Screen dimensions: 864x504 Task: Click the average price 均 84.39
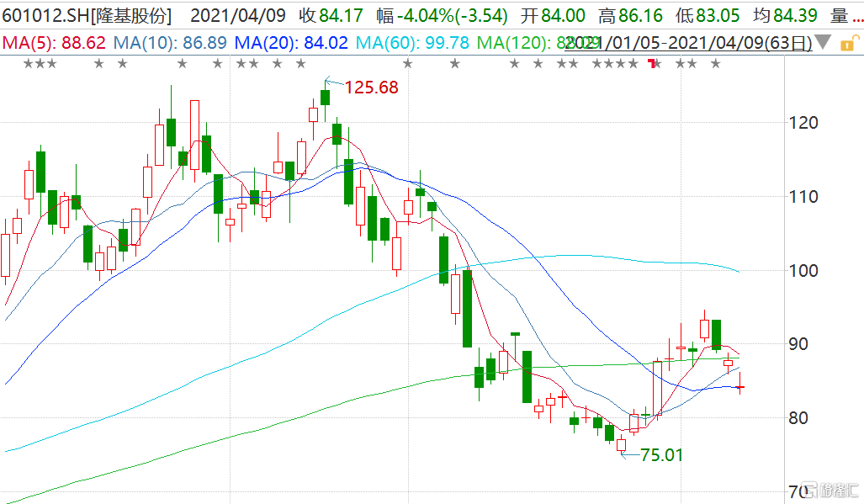pyautogui.click(x=785, y=15)
